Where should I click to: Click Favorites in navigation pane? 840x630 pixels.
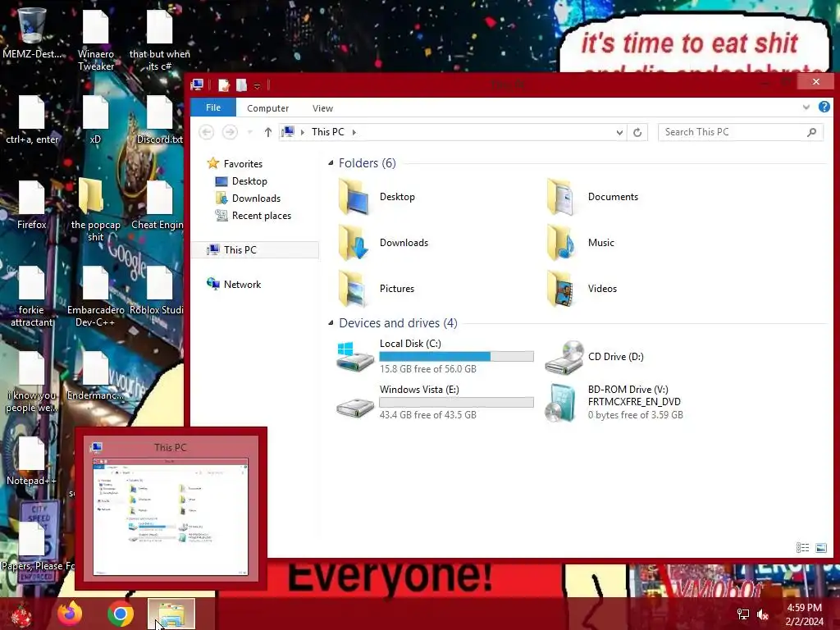[x=235, y=163]
